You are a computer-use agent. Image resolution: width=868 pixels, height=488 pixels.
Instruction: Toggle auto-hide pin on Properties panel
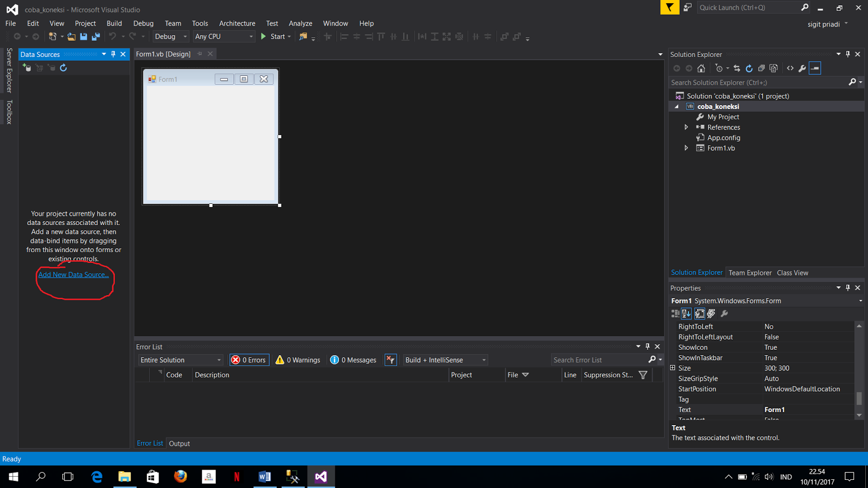848,288
